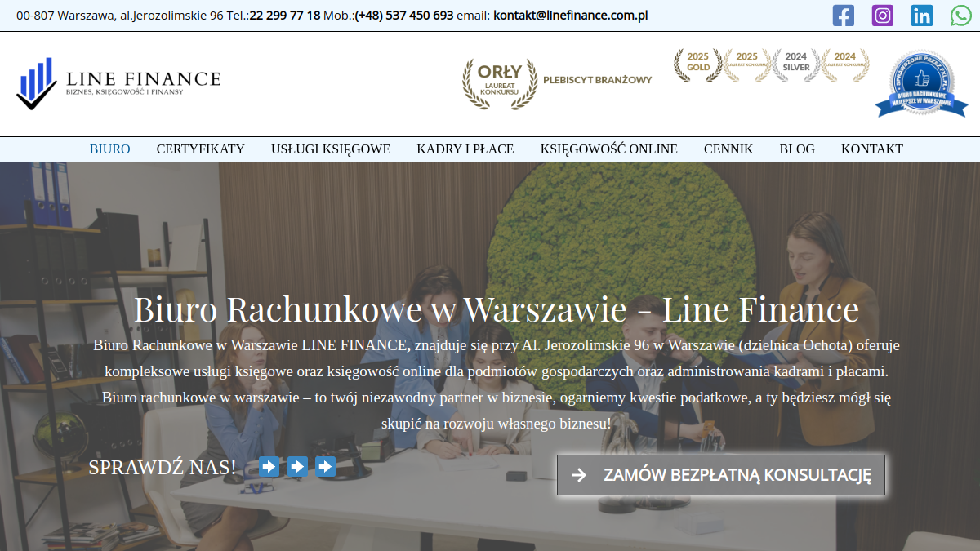
Task: Click the blue thumbs-up Biuro Rachunkowe badge
Action: coord(921,83)
